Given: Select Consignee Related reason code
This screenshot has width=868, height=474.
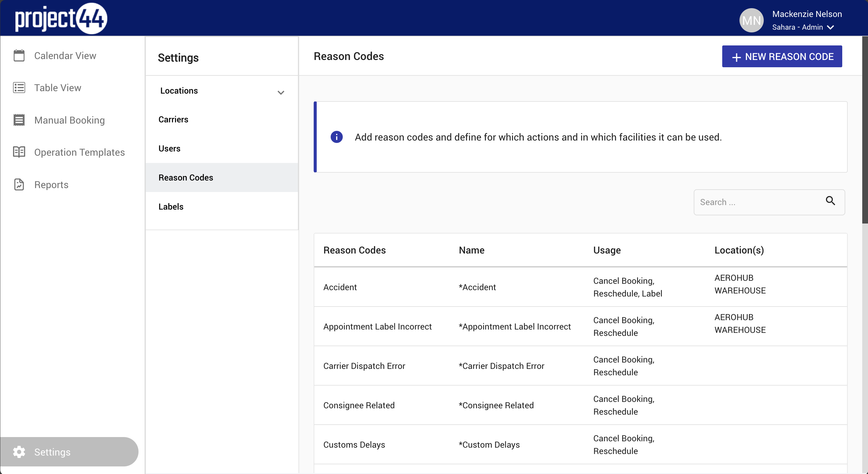Looking at the screenshot, I should pos(359,405).
